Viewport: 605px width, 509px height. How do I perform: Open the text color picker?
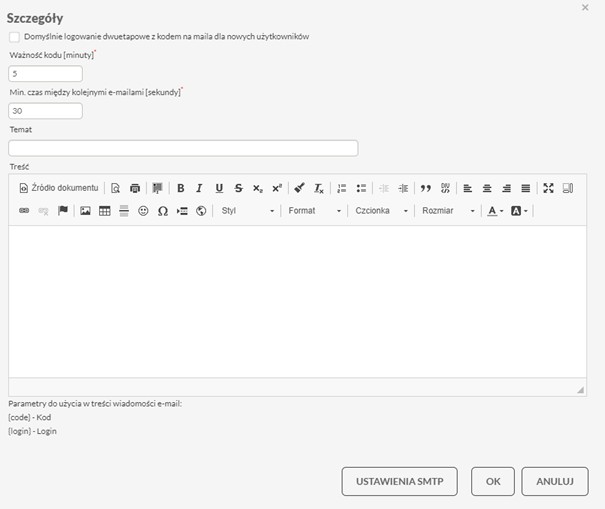click(x=495, y=211)
